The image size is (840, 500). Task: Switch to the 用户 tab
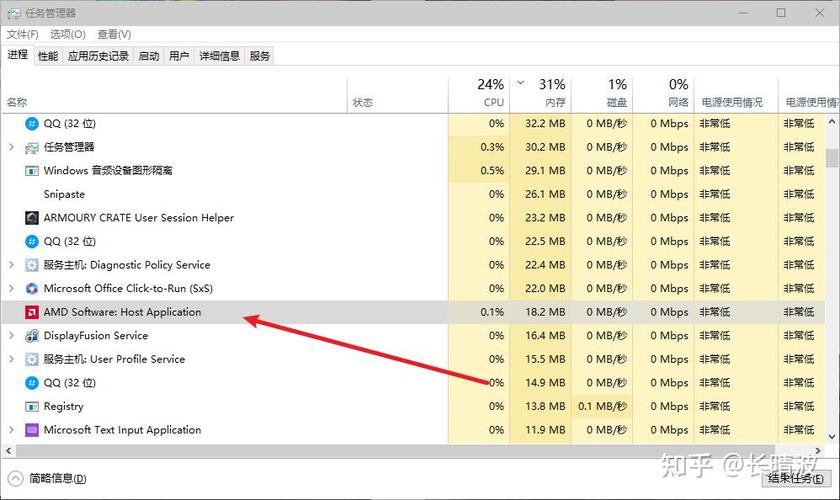pyautogui.click(x=179, y=56)
